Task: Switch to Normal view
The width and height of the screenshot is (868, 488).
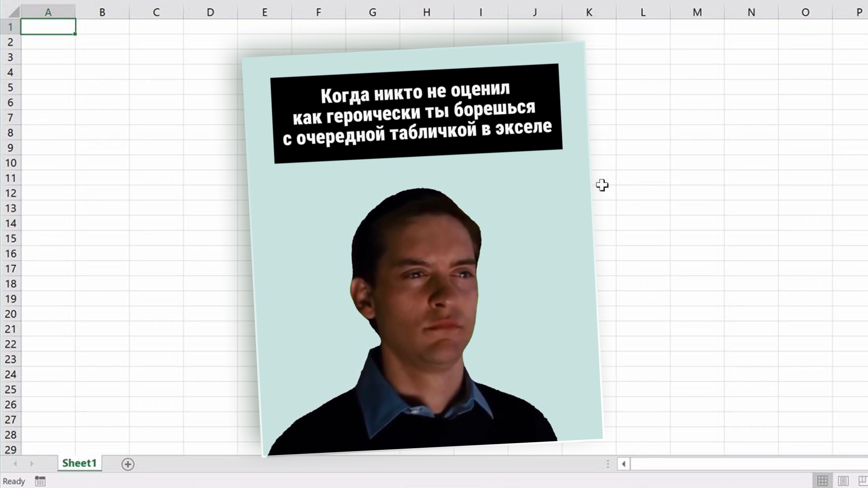Action: pyautogui.click(x=822, y=481)
